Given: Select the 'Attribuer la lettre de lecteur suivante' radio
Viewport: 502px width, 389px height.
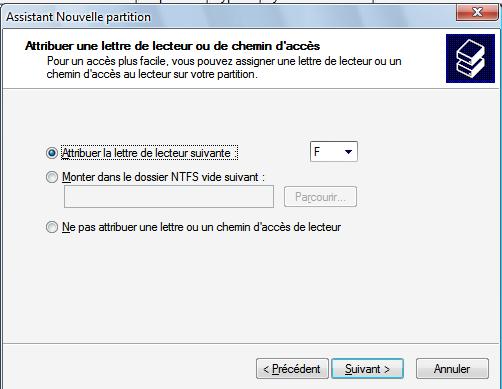Looking at the screenshot, I should [52, 153].
